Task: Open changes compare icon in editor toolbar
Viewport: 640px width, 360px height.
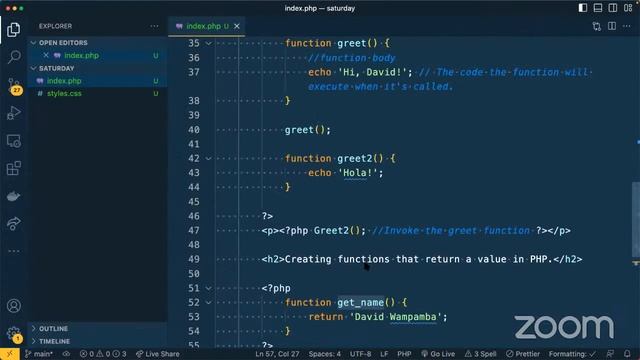Action: click(x=597, y=26)
